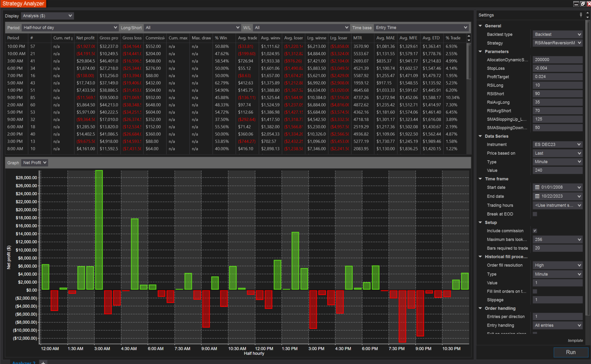Screen dimensions: 591x364
Task: Collapse the Setup section
Action: tap(480, 223)
